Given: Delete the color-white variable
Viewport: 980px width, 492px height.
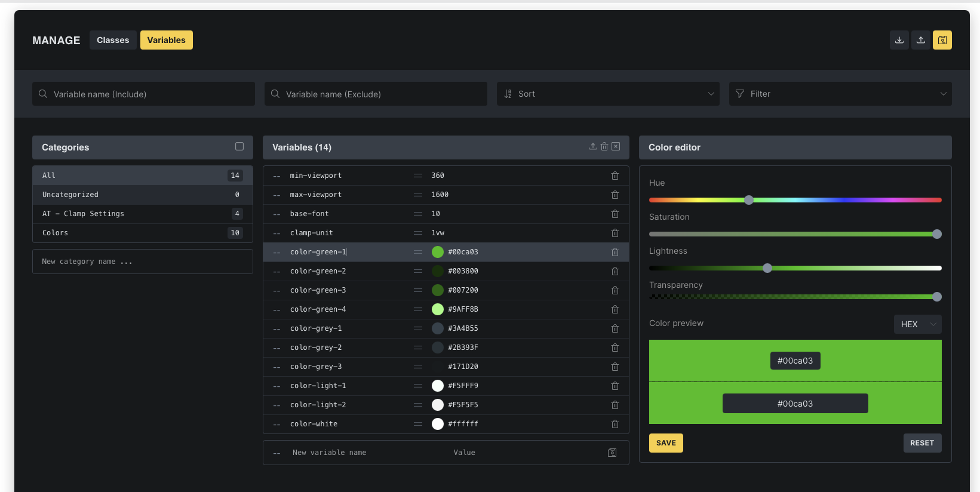Looking at the screenshot, I should [615, 424].
